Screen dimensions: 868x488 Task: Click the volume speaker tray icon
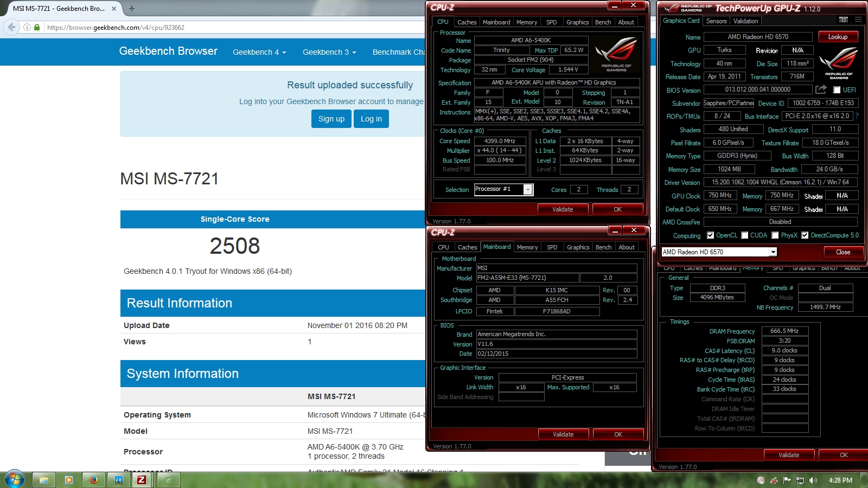click(x=813, y=480)
